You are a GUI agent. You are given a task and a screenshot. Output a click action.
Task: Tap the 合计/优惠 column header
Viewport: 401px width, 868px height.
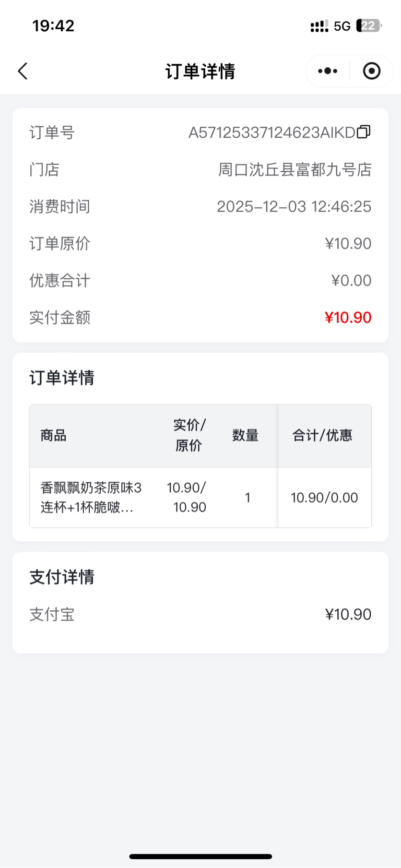[322, 435]
